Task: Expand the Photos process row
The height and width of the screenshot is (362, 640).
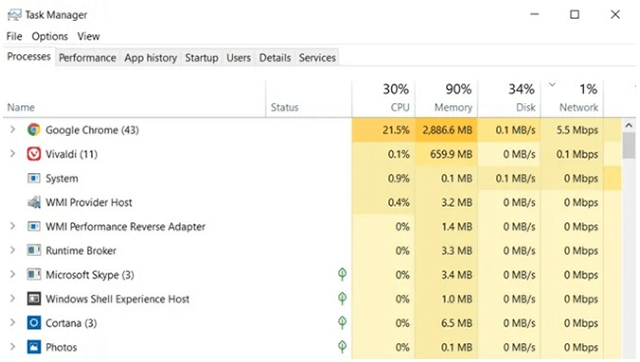Action: (x=13, y=347)
